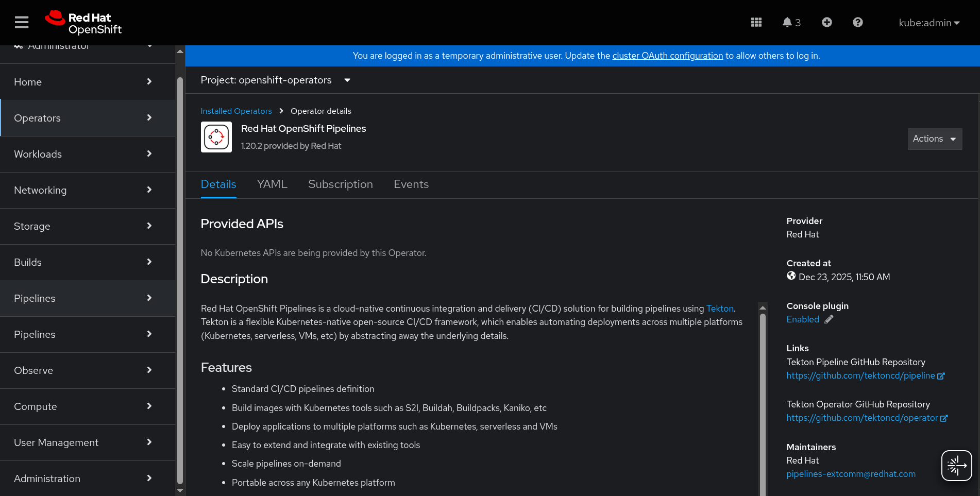Click the Red Hat OpenShift logo
This screenshot has height=496, width=980.
tap(83, 23)
